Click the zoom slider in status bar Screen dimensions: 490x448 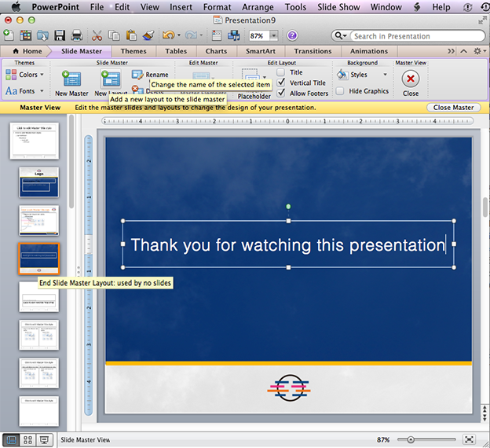coord(411,439)
